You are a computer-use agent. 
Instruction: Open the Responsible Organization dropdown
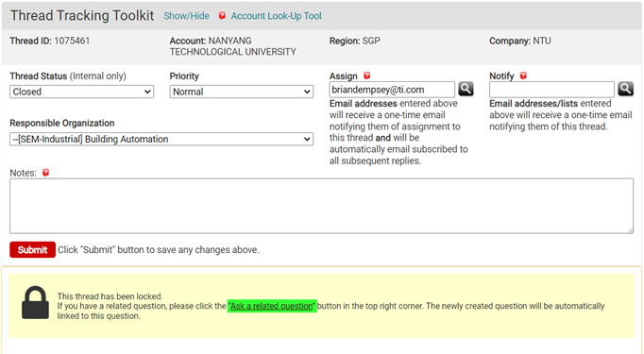tap(161, 139)
